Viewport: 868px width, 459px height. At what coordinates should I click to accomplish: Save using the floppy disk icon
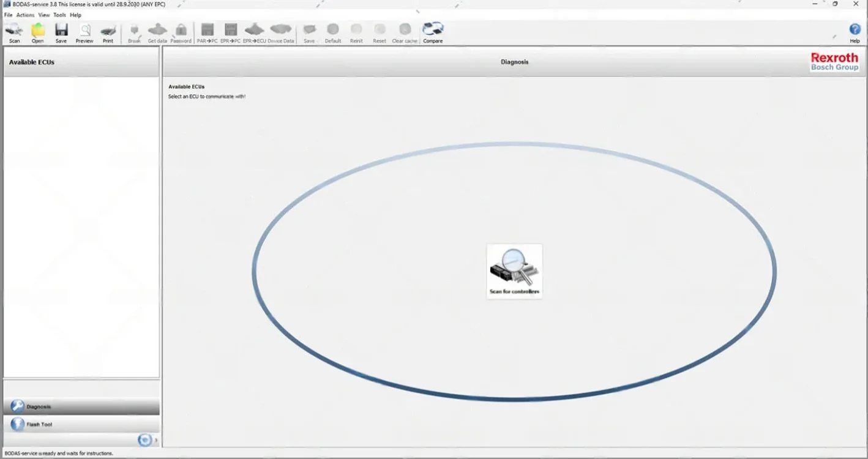(x=61, y=32)
